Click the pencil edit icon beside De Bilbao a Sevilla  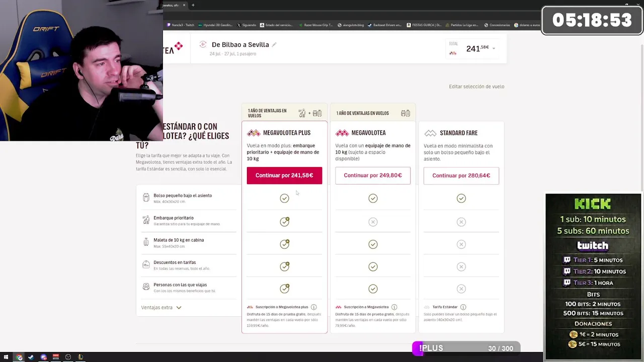click(x=274, y=45)
